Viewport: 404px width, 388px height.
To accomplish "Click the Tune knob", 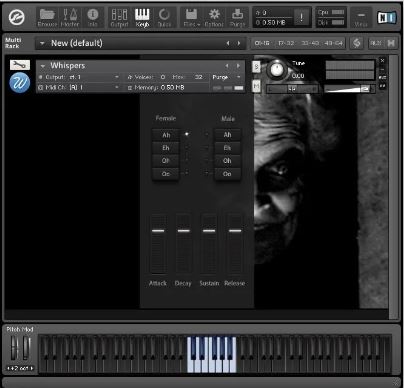I will (x=276, y=70).
